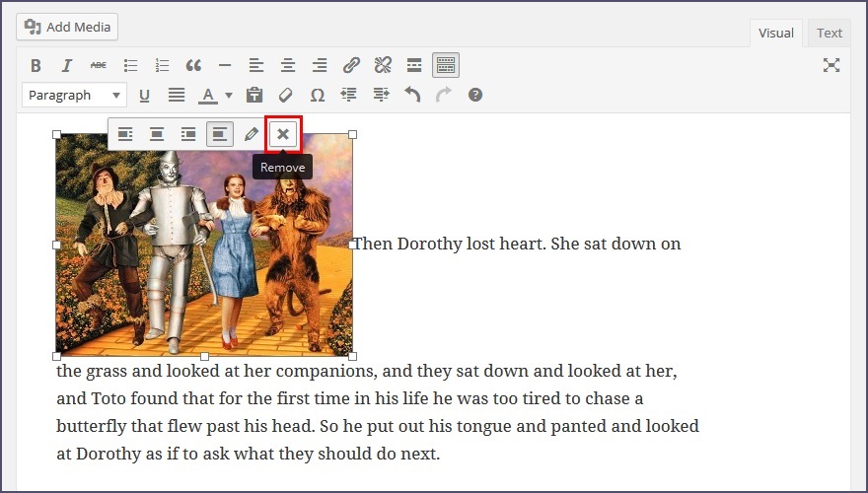Viewport: 868px width, 493px height.
Task: Click the remove link (unlink) icon
Action: coord(383,66)
